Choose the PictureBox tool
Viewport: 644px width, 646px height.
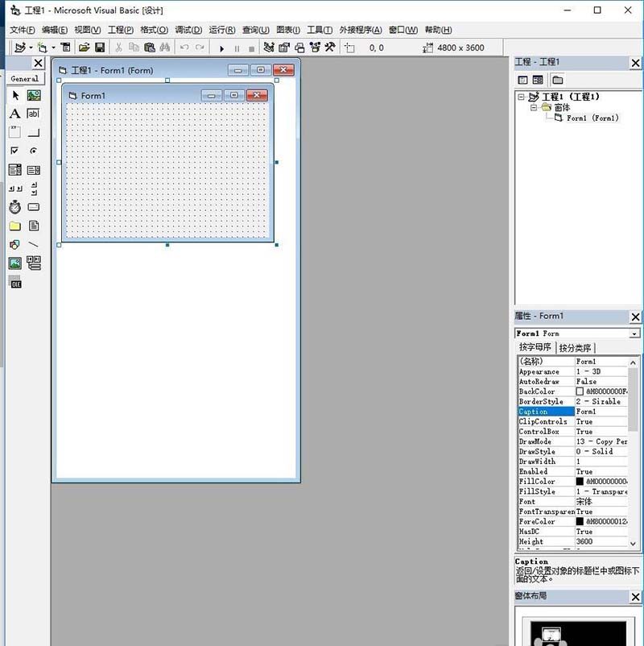click(x=32, y=95)
